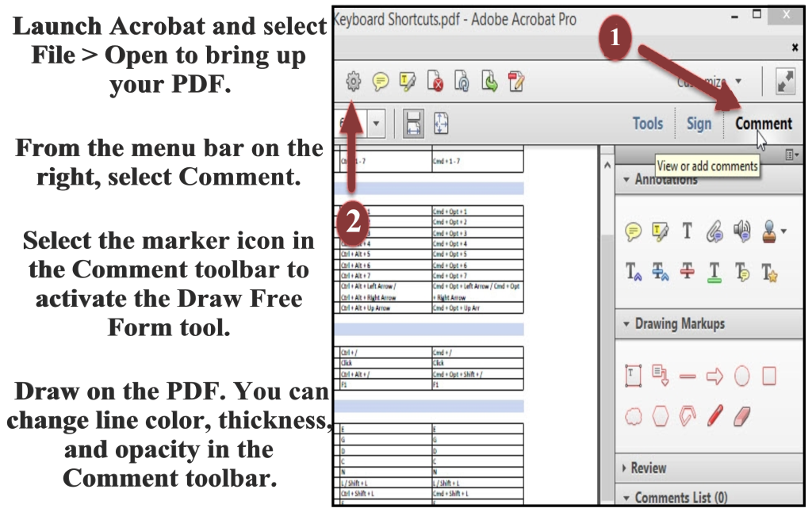
Task: Enter Read Mode using the diagonal arrows icon
Action: point(785,82)
